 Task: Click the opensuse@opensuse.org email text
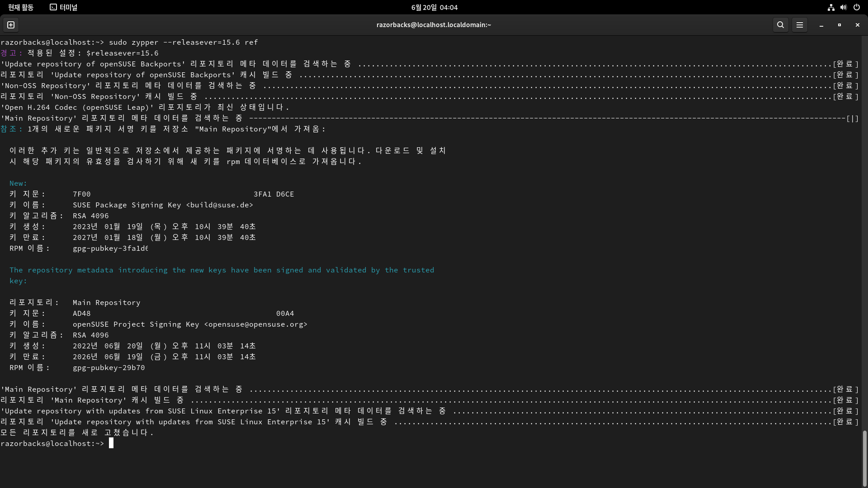[x=255, y=324]
